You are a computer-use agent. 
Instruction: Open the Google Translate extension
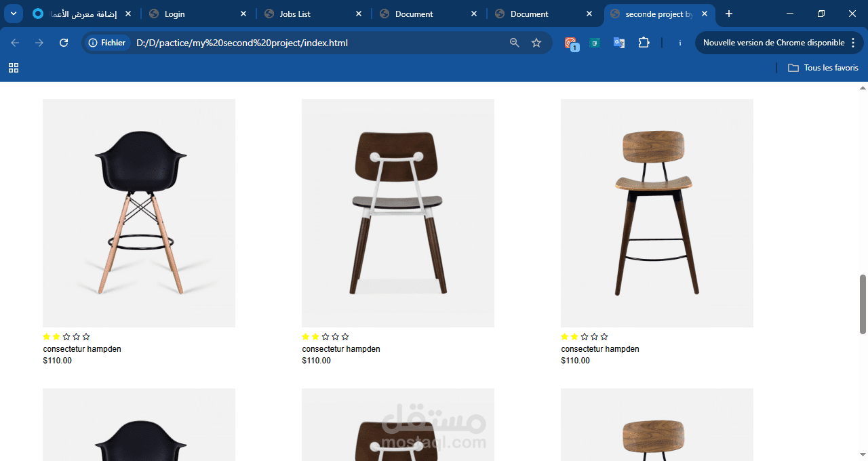(619, 43)
